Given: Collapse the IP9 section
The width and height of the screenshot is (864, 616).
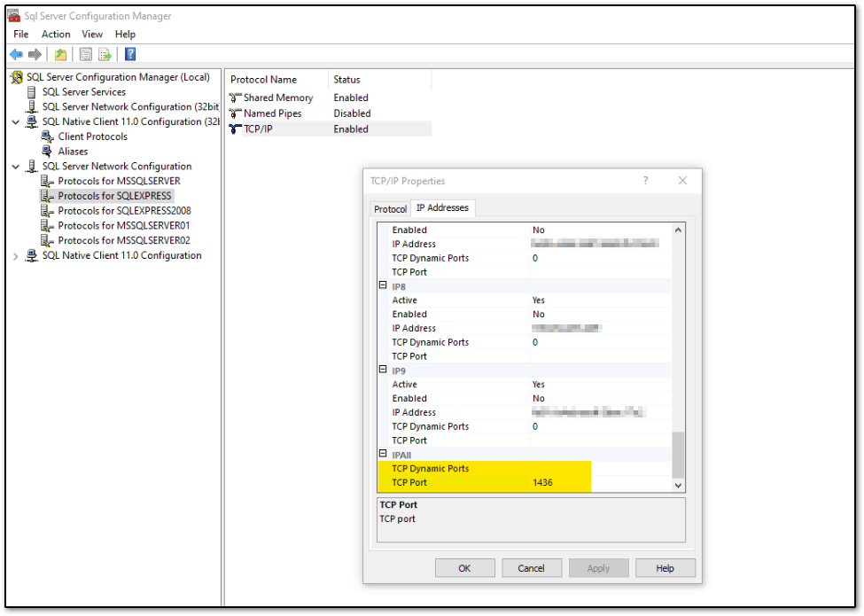Looking at the screenshot, I should (383, 370).
